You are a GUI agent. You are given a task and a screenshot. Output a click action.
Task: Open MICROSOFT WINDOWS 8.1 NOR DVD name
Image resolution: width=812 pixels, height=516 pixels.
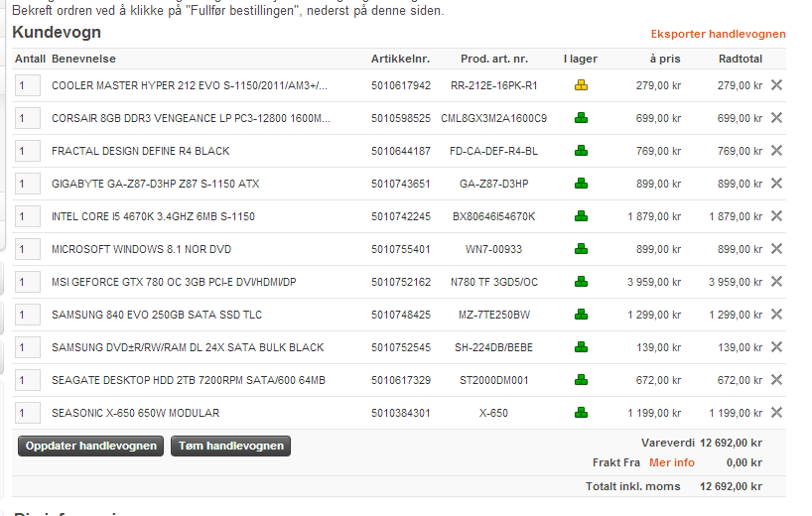(141, 249)
